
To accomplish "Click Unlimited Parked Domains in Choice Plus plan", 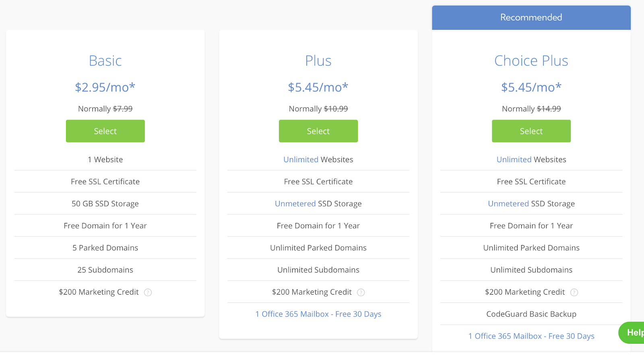I will 531,248.
